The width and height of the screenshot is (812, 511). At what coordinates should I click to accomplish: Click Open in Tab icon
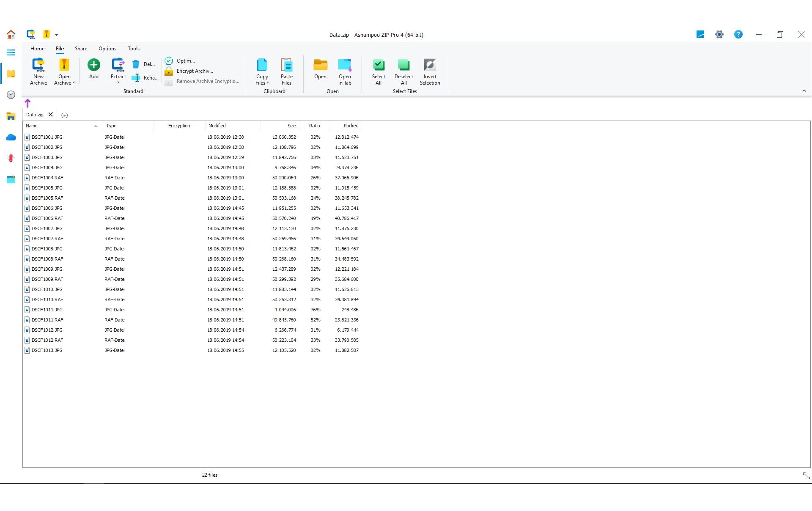coord(345,65)
